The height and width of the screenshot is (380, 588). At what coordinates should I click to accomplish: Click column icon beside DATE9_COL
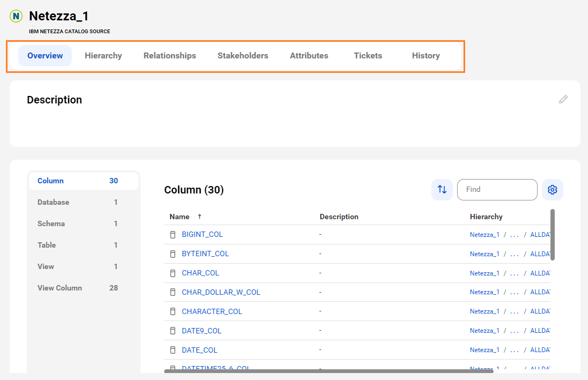tap(173, 331)
